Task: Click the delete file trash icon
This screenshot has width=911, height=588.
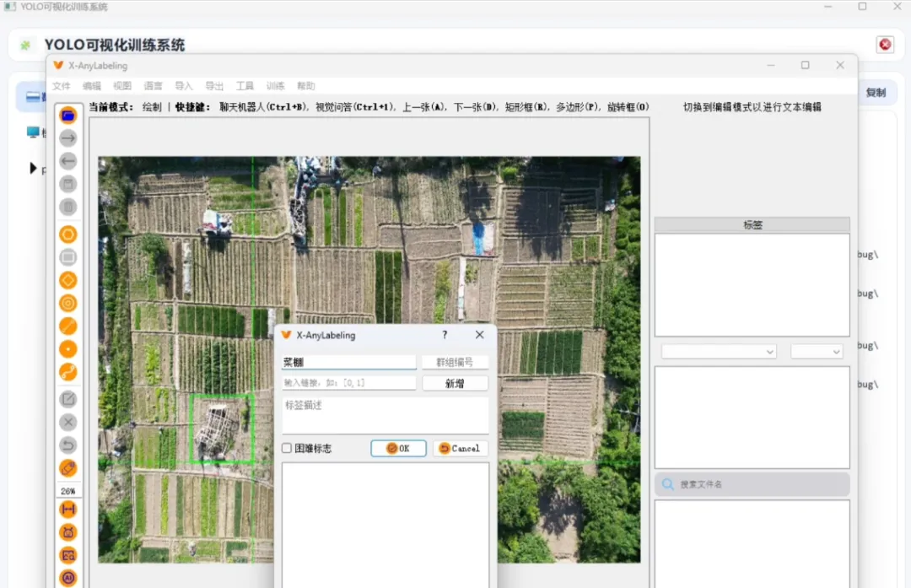Action: pyautogui.click(x=68, y=207)
